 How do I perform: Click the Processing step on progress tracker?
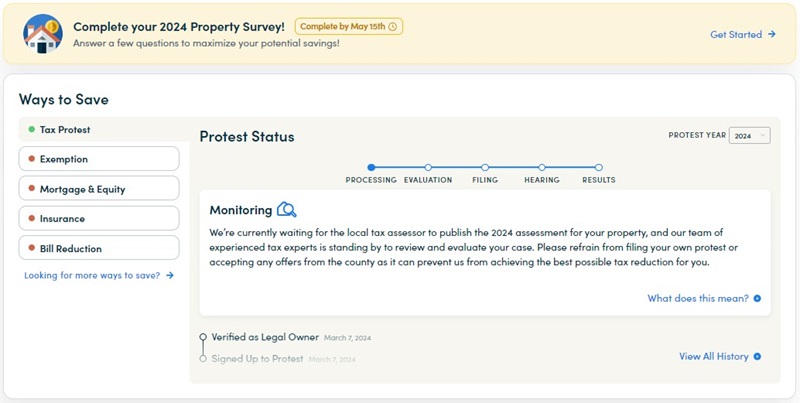pyautogui.click(x=371, y=168)
